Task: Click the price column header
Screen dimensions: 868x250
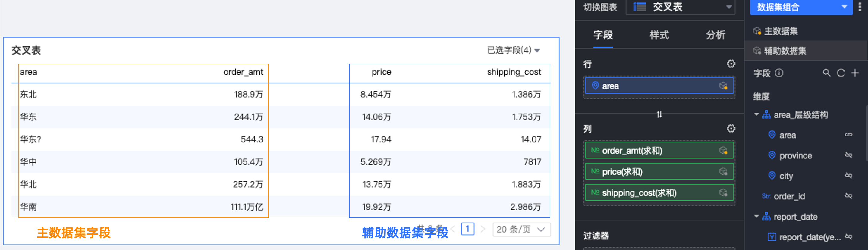Action: click(381, 72)
